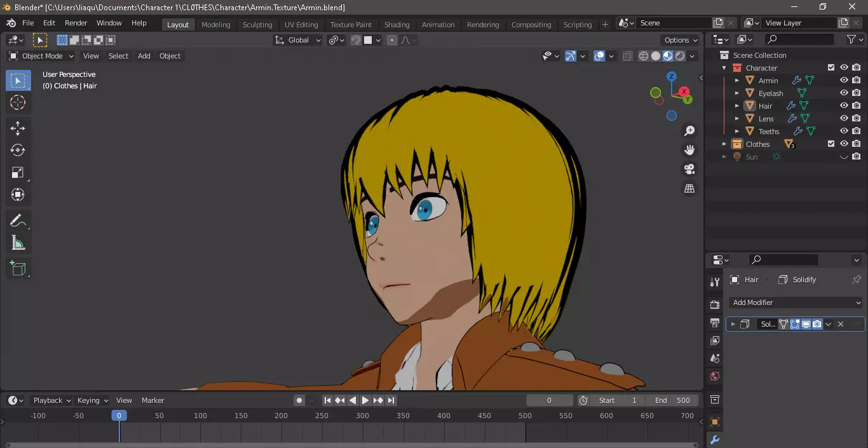
Task: Open the Keying dropdown in timeline
Action: [x=93, y=400]
